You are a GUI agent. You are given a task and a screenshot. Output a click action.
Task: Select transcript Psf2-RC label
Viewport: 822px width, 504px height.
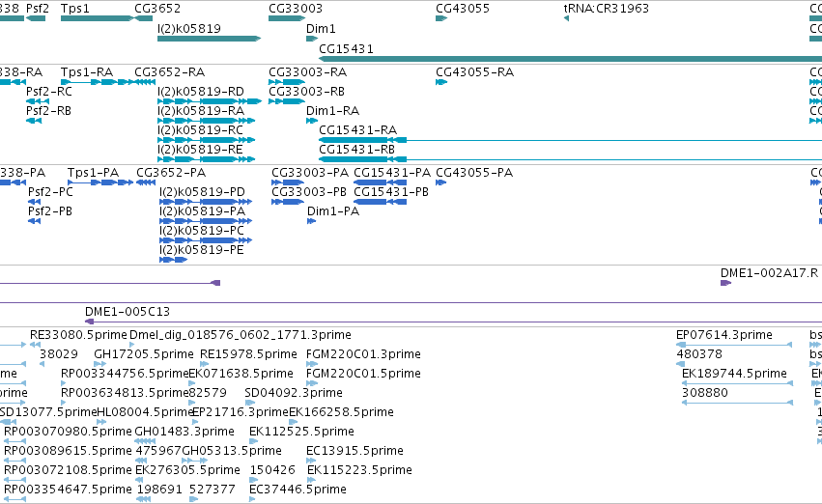(48, 92)
